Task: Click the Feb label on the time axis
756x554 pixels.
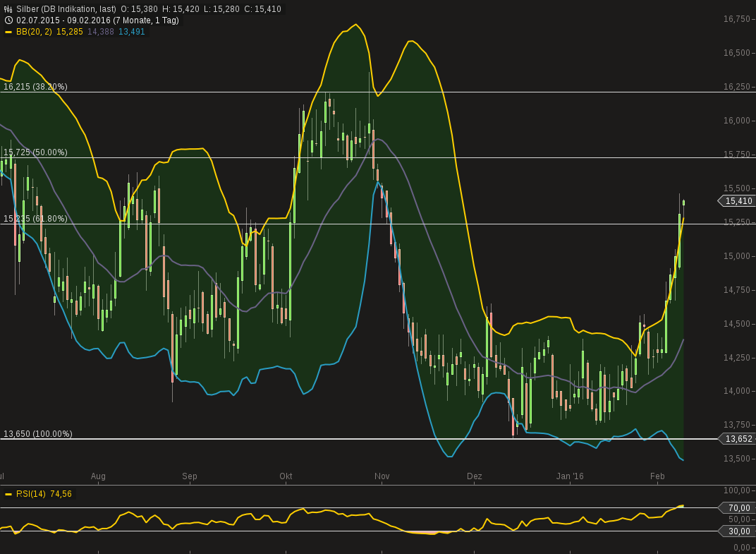Action: (657, 476)
